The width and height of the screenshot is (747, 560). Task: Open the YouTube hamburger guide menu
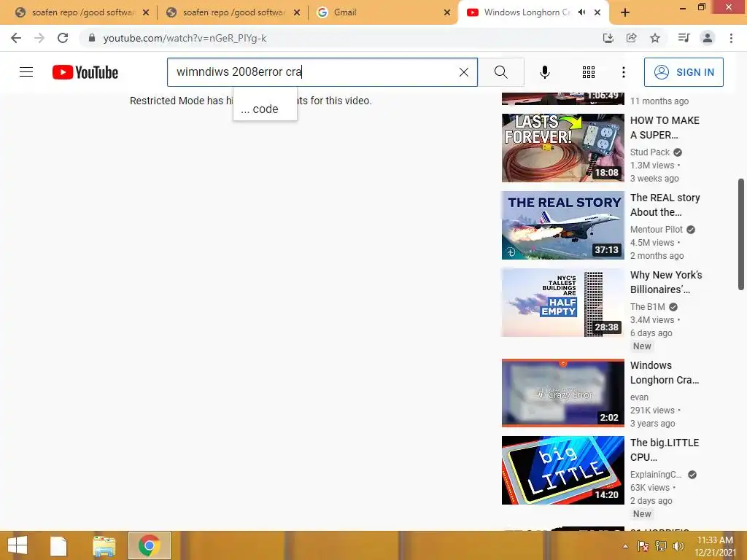point(26,72)
